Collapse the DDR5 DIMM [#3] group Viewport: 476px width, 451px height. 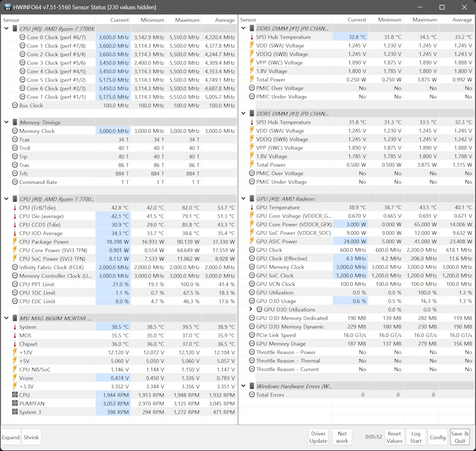point(244,113)
